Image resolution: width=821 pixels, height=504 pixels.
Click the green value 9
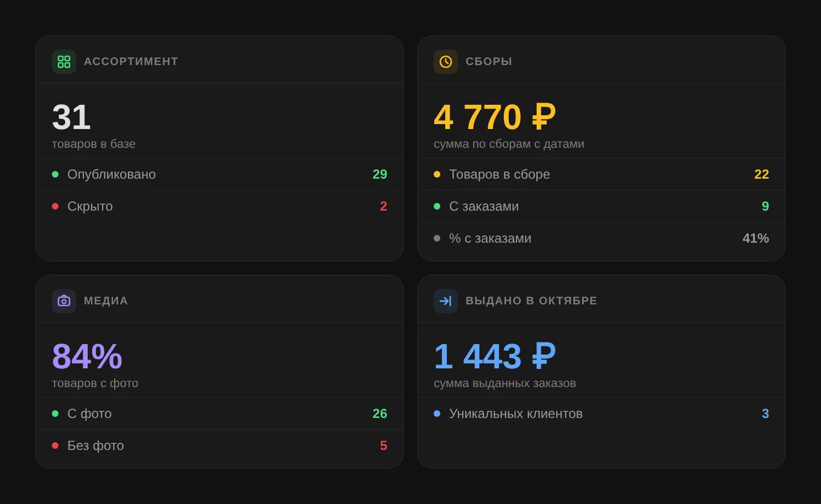tap(765, 206)
